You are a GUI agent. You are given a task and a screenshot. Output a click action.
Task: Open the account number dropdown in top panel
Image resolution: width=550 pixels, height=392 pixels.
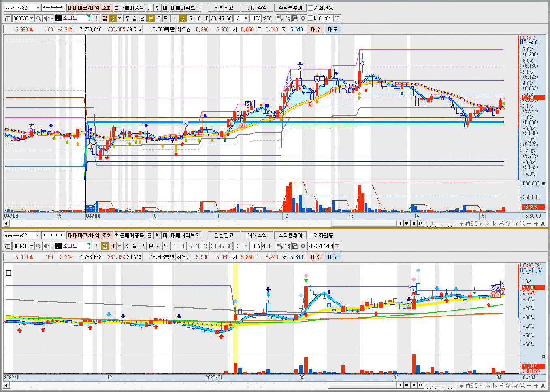tap(38, 8)
